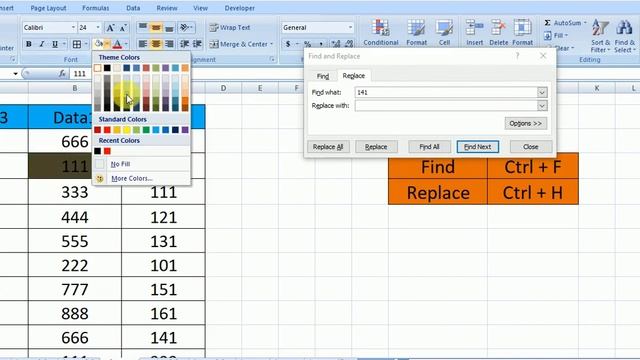Click the Percent Style icon
The image size is (640, 360).
coord(307,44)
